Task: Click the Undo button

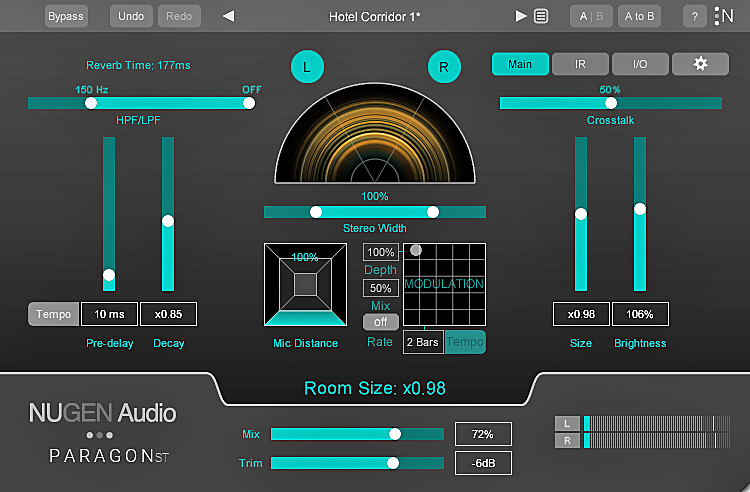Action: pyautogui.click(x=131, y=16)
